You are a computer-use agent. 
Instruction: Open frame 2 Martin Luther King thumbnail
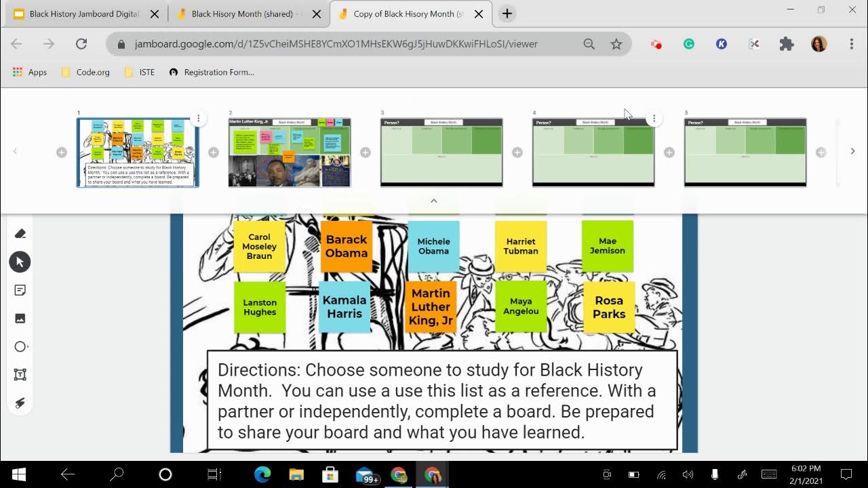pos(290,152)
